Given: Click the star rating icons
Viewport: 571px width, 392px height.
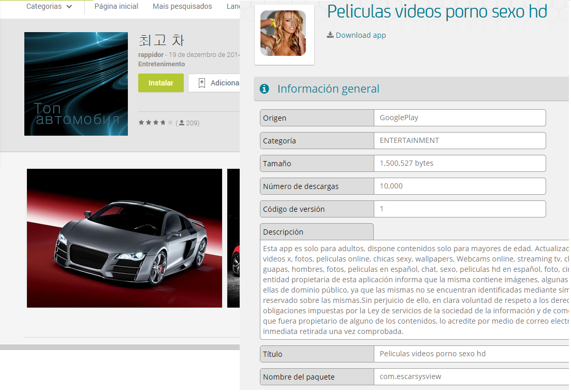Looking at the screenshot, I should (x=155, y=123).
